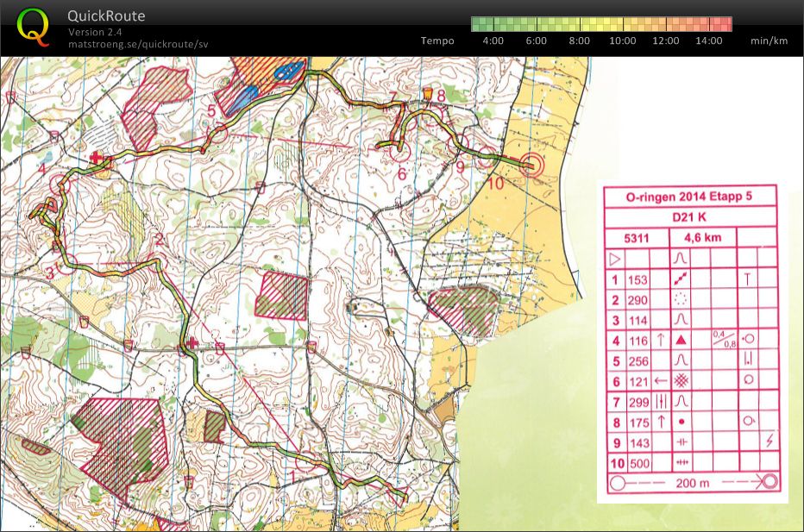Viewport: 804px width, 532px height.
Task: Click the "Version 2.4" text
Action: [x=95, y=32]
